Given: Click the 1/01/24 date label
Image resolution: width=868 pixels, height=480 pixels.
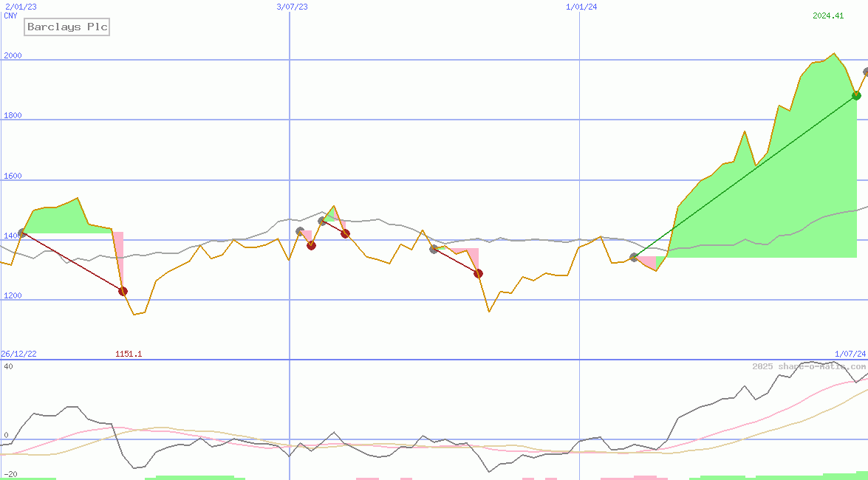Looking at the screenshot, I should pos(581,7).
